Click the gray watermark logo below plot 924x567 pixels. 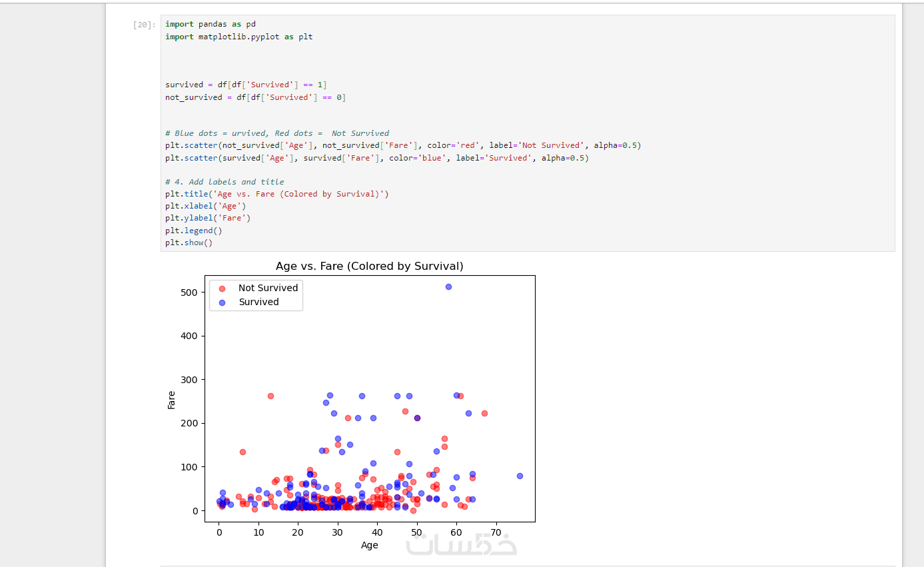pos(462,544)
